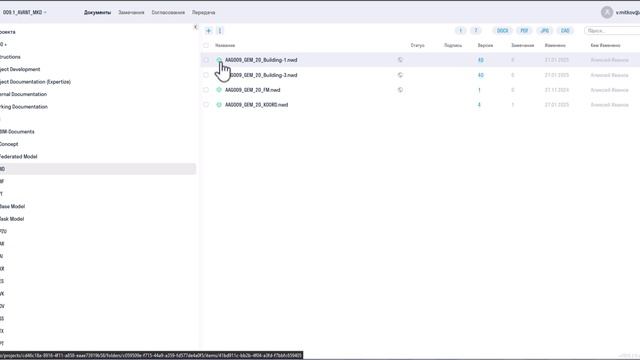Screen dimensions: 640x360
Task: Select the Base Model folder
Action: click(12, 207)
